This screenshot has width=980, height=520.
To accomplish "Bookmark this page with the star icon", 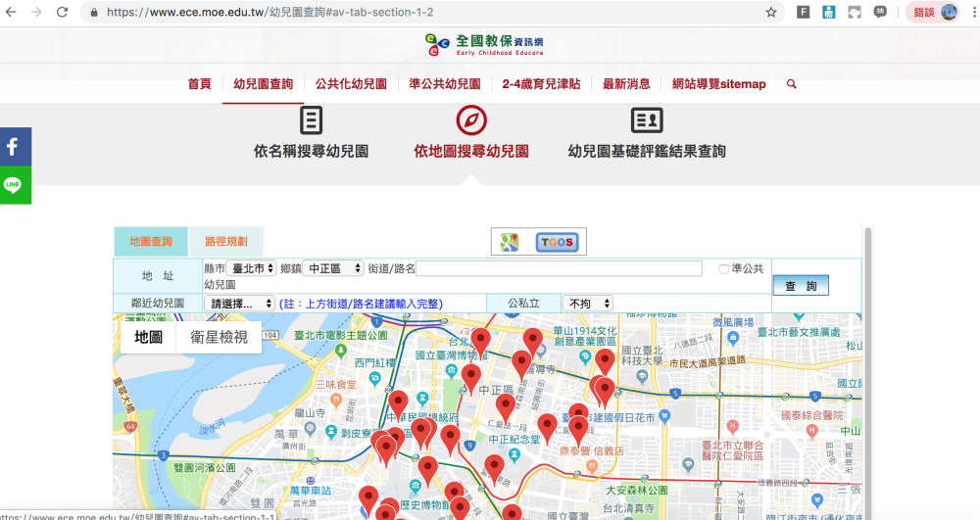I will click(771, 12).
